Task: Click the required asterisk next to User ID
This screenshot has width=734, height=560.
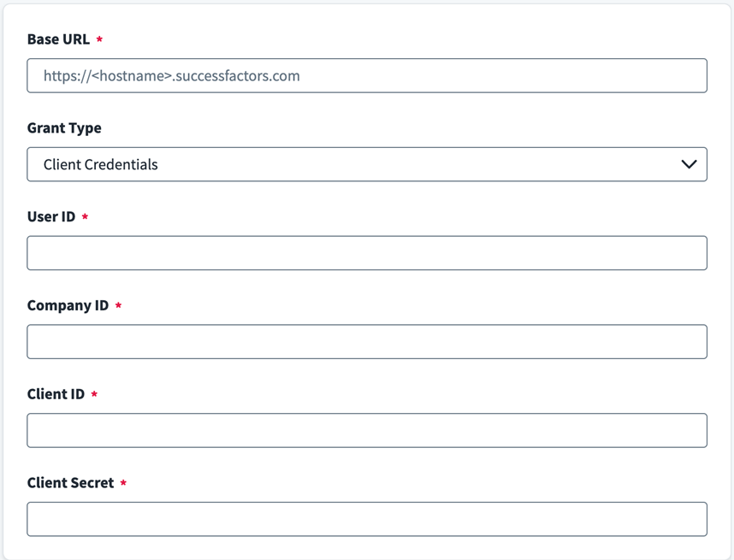Action: (x=85, y=218)
